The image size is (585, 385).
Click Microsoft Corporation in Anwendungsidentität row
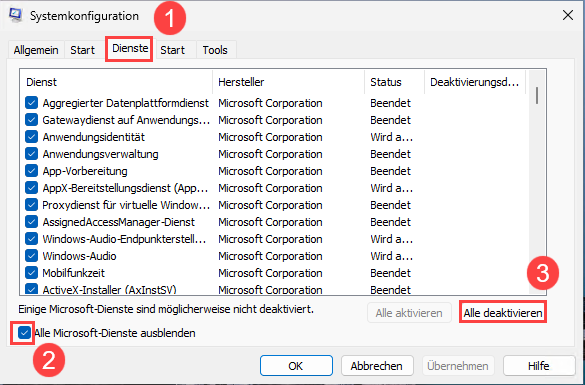[x=270, y=137]
